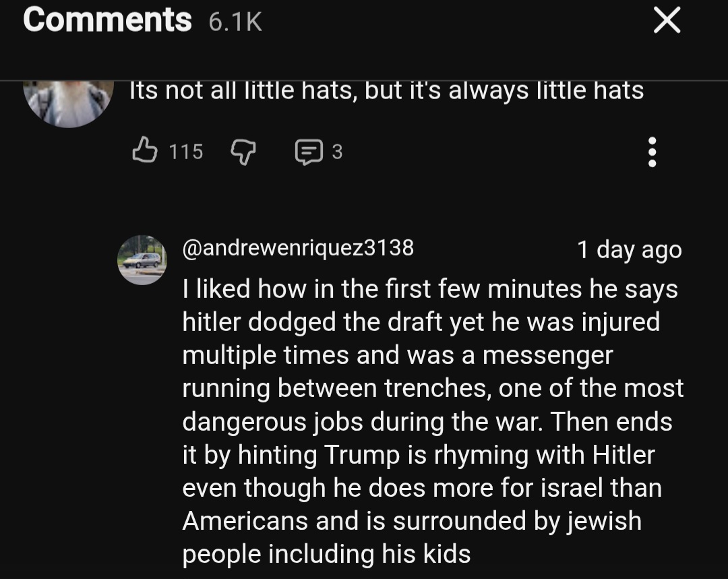Click the divider line below Comments header
Screen dimensions: 728x579
(x=364, y=81)
